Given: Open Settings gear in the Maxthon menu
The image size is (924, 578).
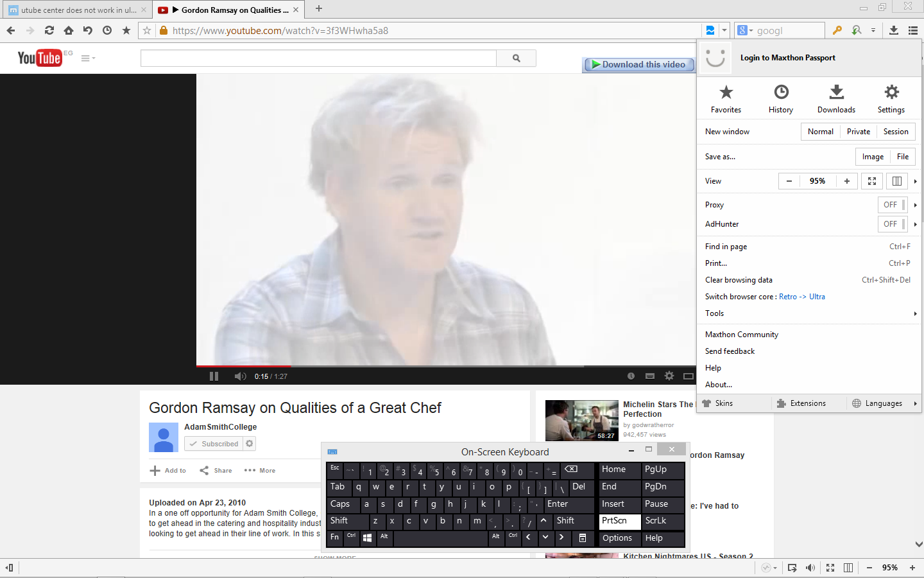Looking at the screenshot, I should pos(891,100).
